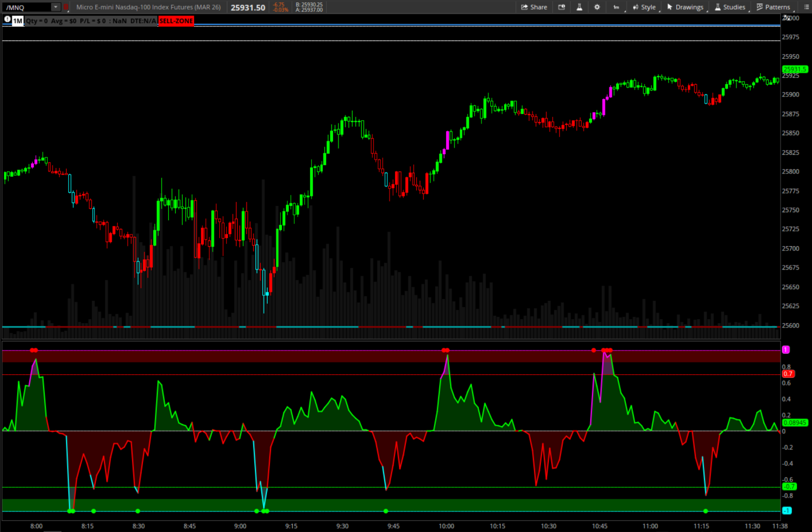Viewport: 812px width, 532px height.
Task: Click the detach/link icon beside Share
Action: click(x=562, y=7)
